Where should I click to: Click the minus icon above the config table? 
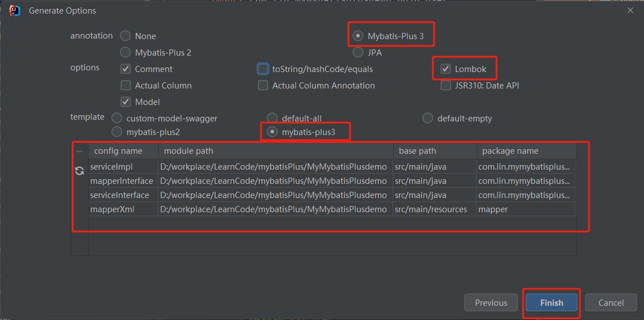(x=79, y=151)
